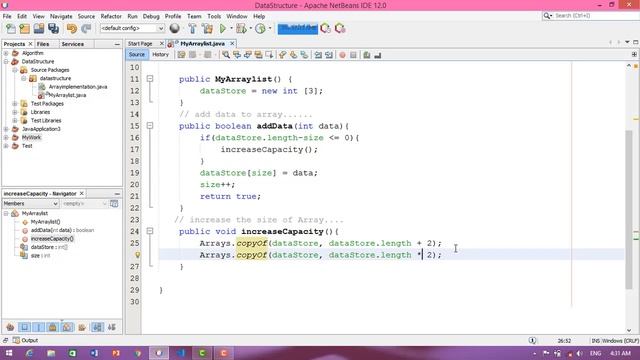The height and width of the screenshot is (360, 640).
Task: Click the Undo arrow icon
Action: pyautogui.click(x=72, y=29)
